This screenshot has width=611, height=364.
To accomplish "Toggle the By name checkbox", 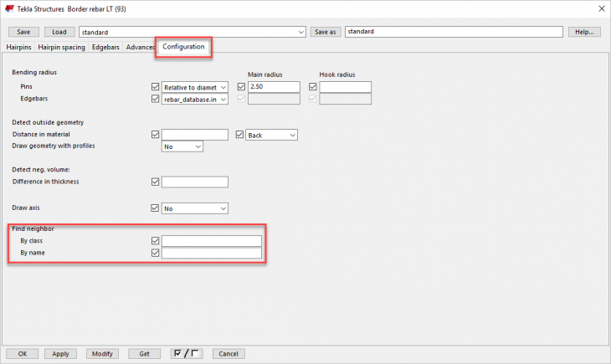I will click(x=155, y=253).
